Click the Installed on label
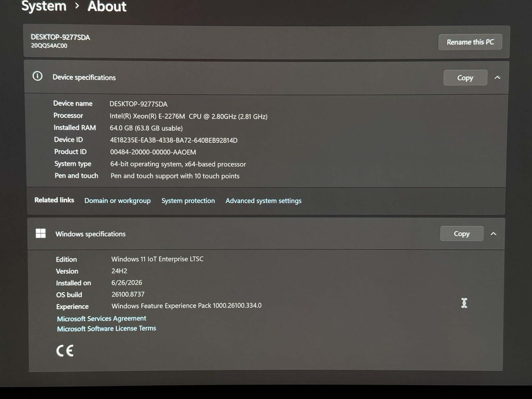 click(73, 283)
